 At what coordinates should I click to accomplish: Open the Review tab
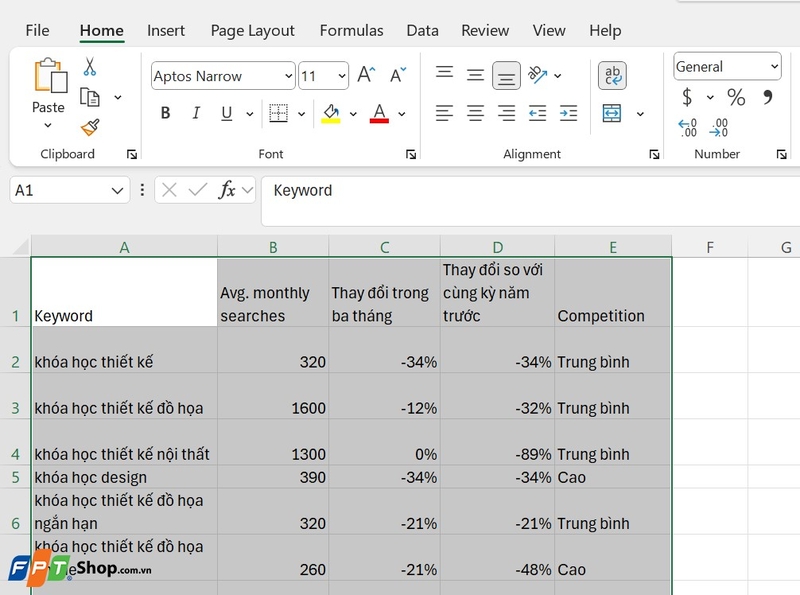[x=485, y=31]
